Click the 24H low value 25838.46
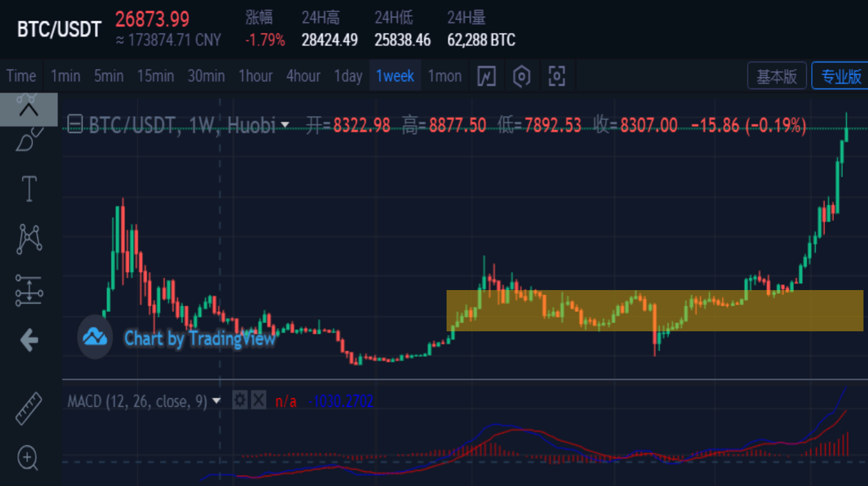The width and height of the screenshot is (868, 486). tap(403, 40)
